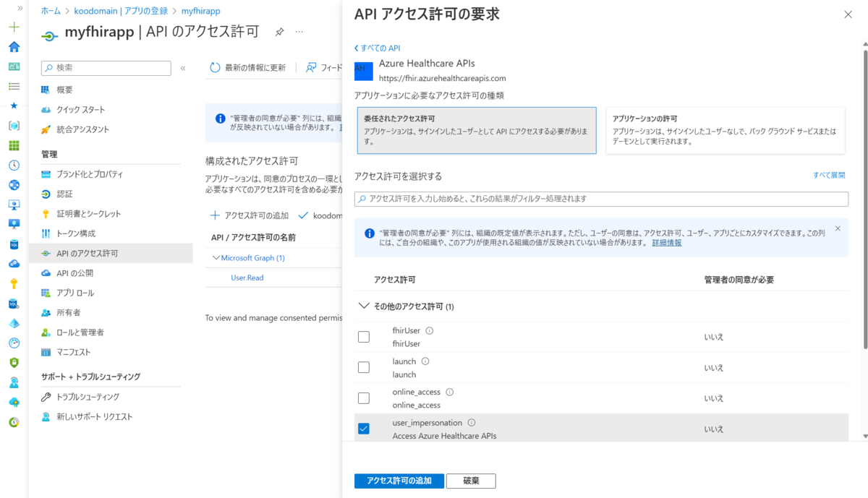Viewport: 868px width, 498px height.
Task: Click info icon next to online_access
Action: pos(450,392)
